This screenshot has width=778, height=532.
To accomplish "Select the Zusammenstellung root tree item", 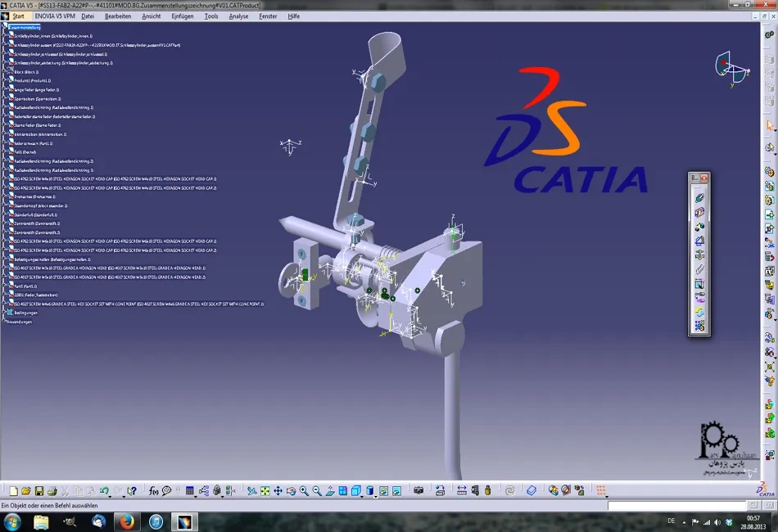I will tap(25, 27).
